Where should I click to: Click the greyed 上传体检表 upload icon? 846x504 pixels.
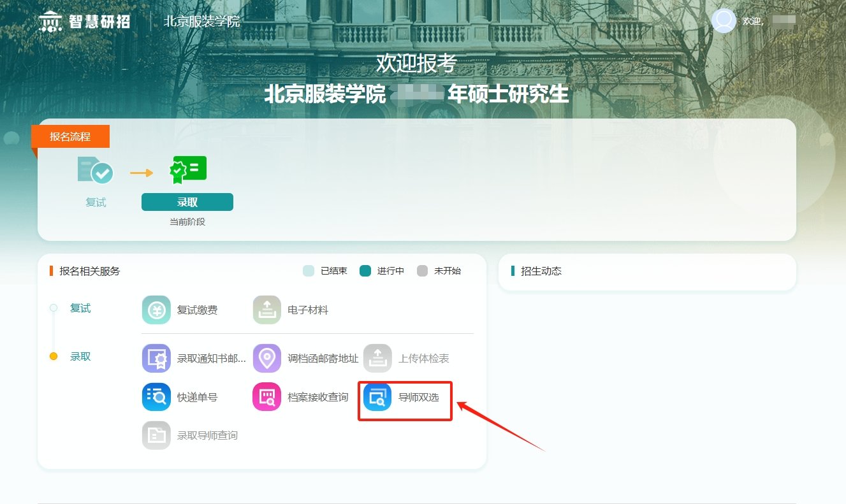pyautogui.click(x=377, y=359)
